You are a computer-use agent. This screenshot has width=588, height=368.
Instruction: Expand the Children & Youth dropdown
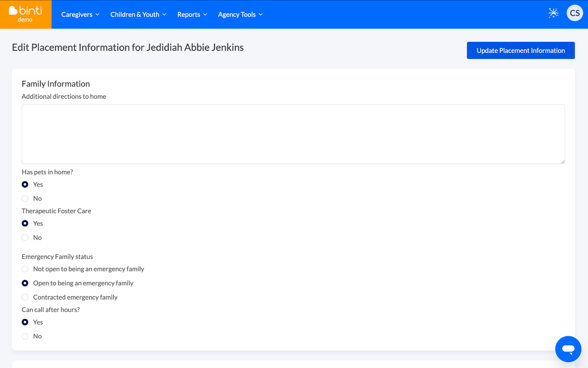point(138,14)
